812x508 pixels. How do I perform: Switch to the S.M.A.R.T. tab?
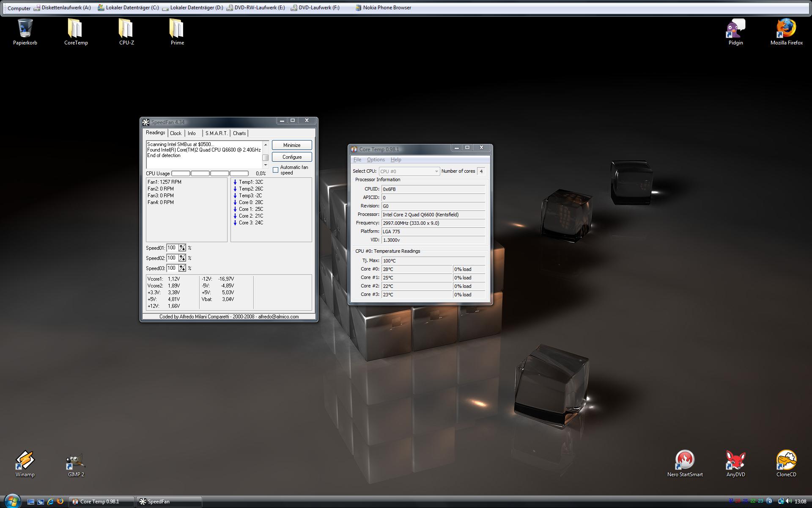(x=216, y=133)
